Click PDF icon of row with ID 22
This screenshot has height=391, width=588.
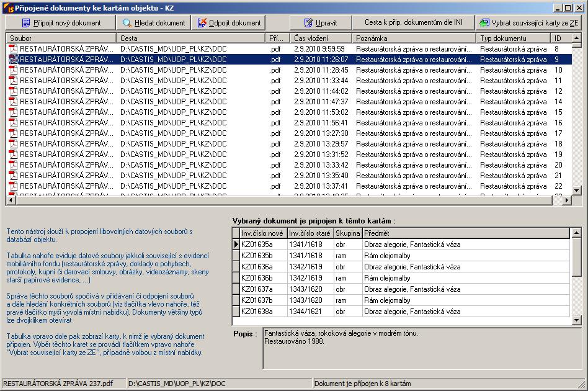point(14,186)
